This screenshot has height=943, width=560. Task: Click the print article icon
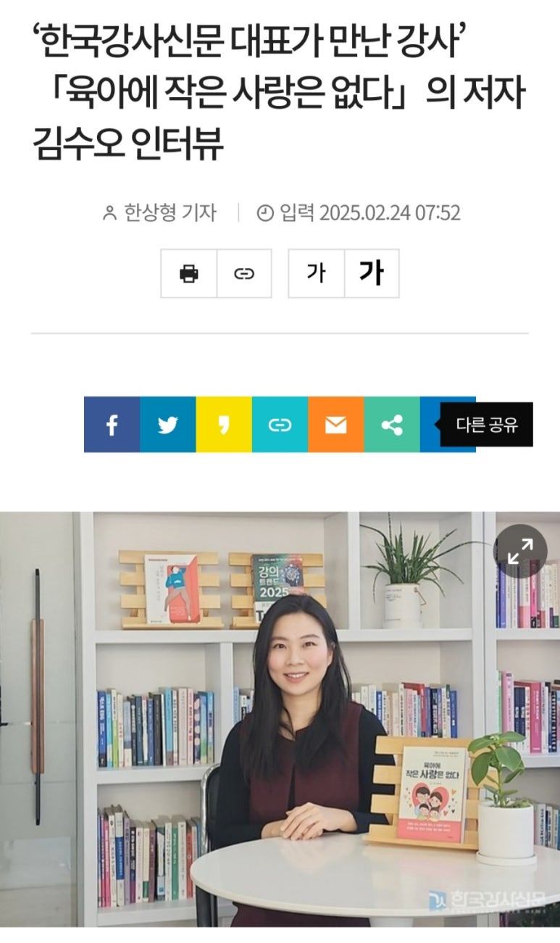point(189,273)
